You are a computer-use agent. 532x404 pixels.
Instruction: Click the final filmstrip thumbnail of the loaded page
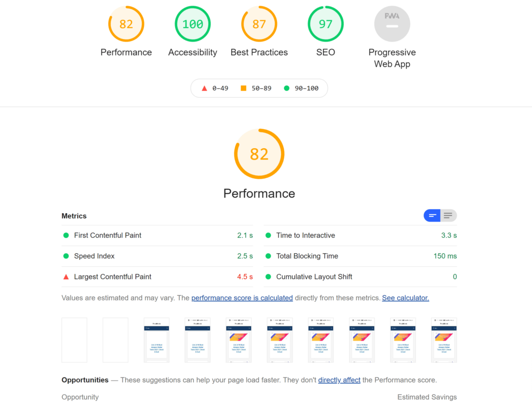point(443,340)
